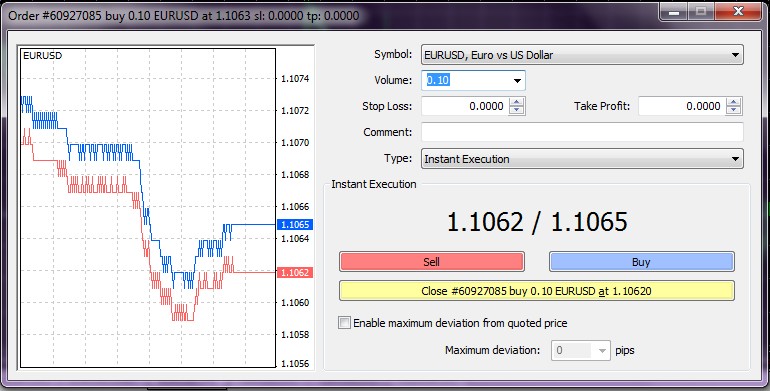770x391 pixels.
Task: Click the 1.1074 price axis label
Action: pyautogui.click(x=295, y=79)
